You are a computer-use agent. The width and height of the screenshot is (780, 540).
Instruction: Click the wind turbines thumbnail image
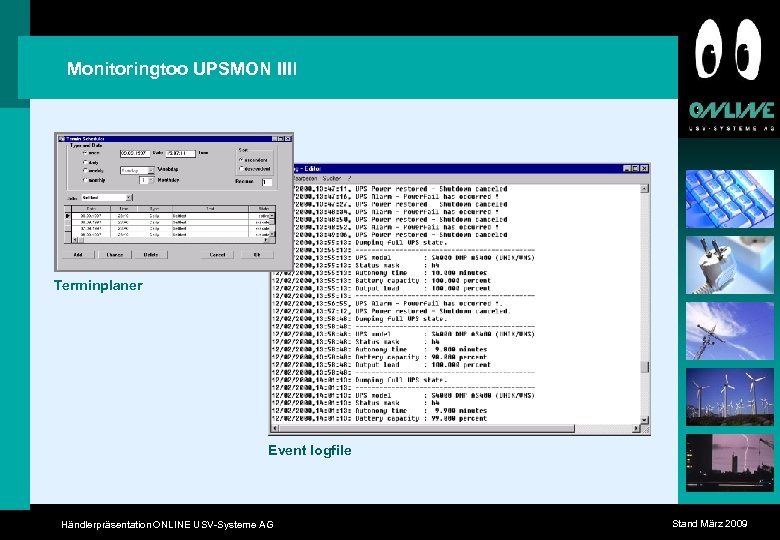coord(730,397)
